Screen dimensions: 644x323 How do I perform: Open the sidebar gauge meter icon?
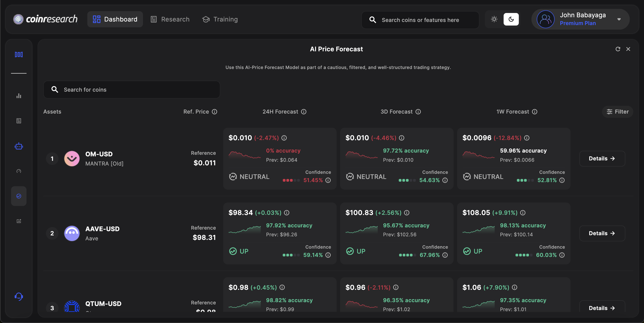point(19,171)
